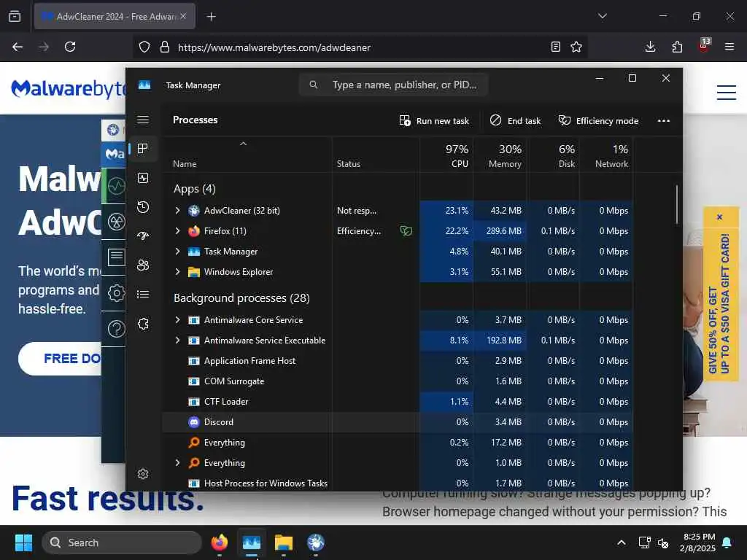
Task: Click Firefox back navigation arrow
Action: coord(18,47)
